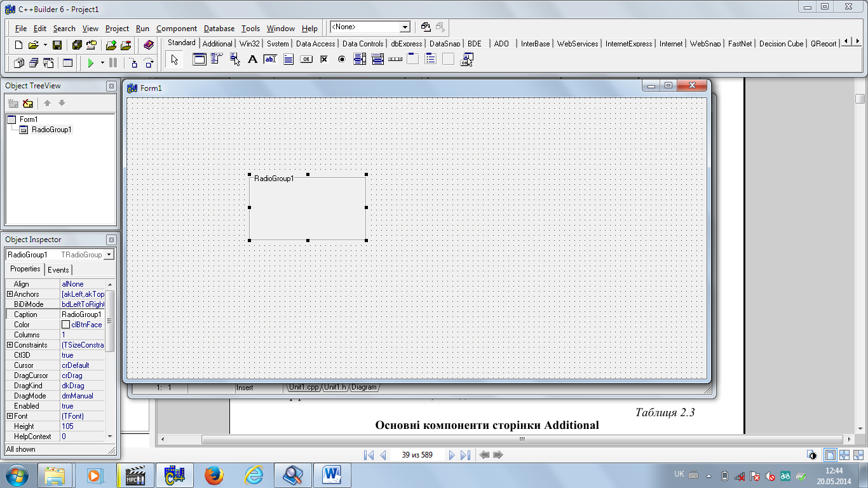Viewport: 868px width, 488px height.
Task: Click the Windows Start button
Action: pyautogui.click(x=17, y=475)
